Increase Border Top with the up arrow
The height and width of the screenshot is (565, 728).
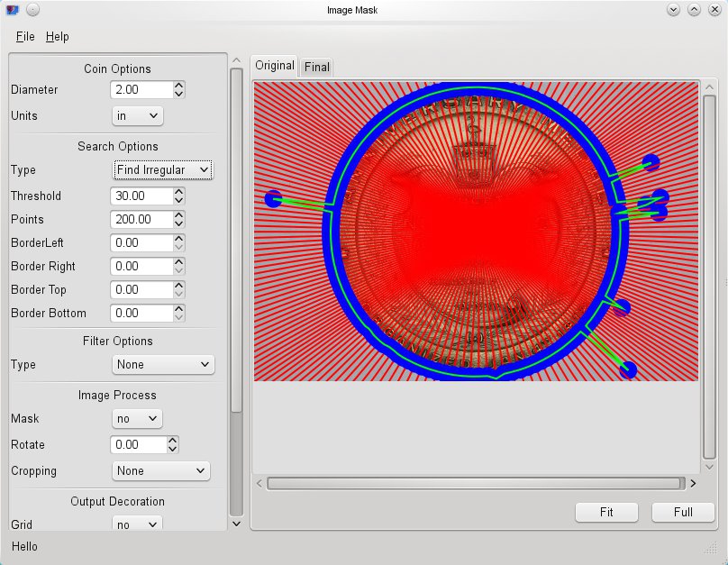pyautogui.click(x=179, y=286)
